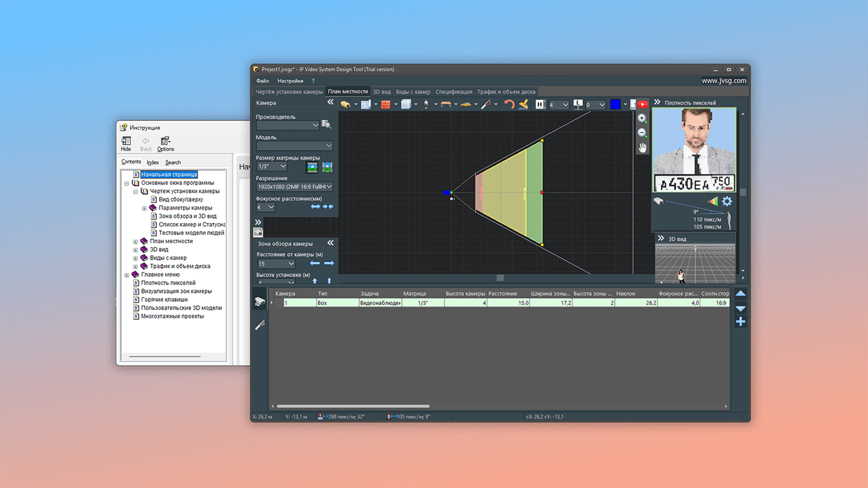Collapse the Камера panel
Viewport: 868px width, 488px height.
point(330,103)
